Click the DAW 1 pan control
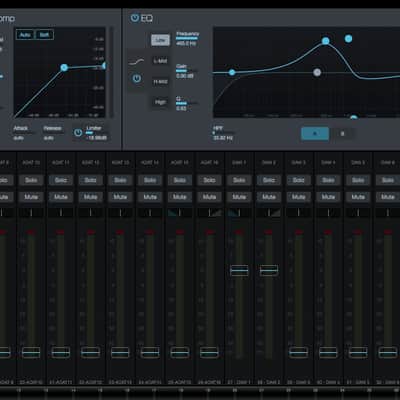This screenshot has height=400, width=400. coord(239,213)
